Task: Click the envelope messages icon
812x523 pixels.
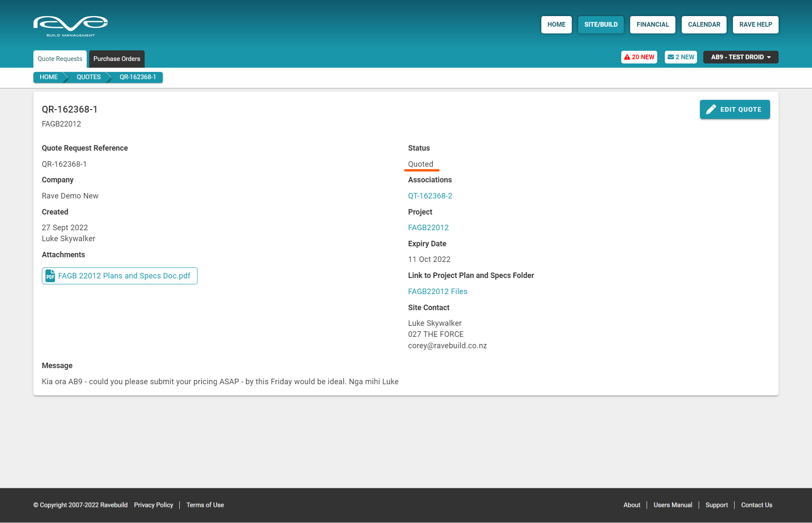Action: 670,57
